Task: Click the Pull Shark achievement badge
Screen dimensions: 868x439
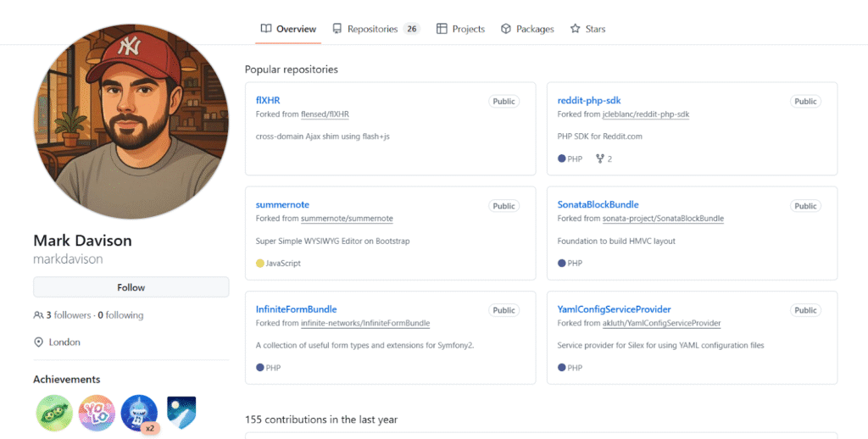Action: coord(139,413)
